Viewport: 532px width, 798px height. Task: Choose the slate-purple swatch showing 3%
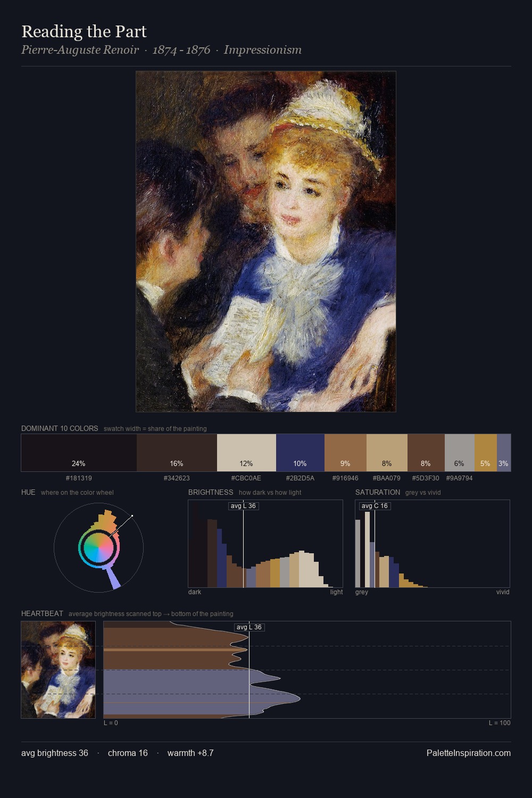504,453
